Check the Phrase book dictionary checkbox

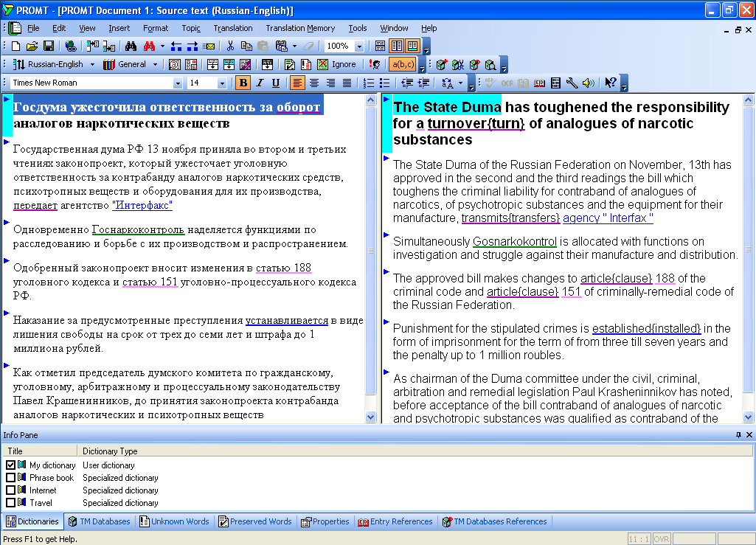pyautogui.click(x=10, y=477)
